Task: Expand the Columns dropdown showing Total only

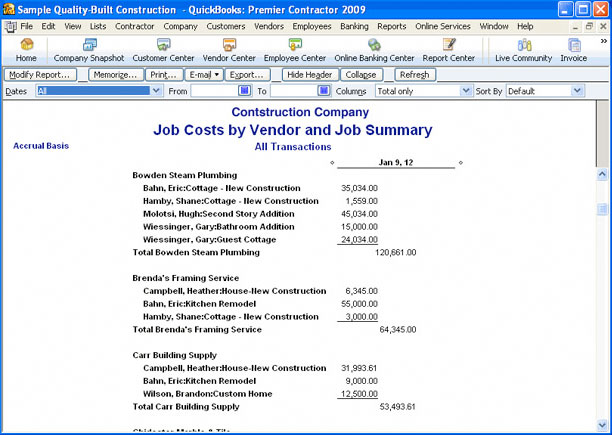Action: point(465,91)
